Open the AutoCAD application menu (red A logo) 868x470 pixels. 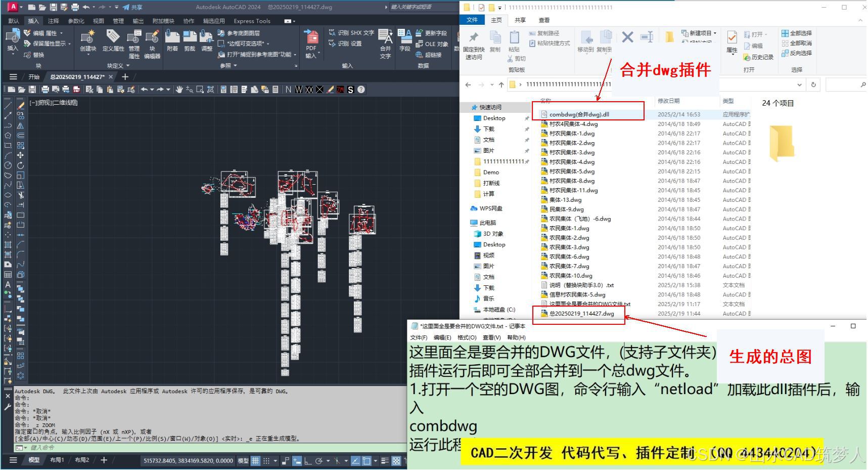pos(13,7)
